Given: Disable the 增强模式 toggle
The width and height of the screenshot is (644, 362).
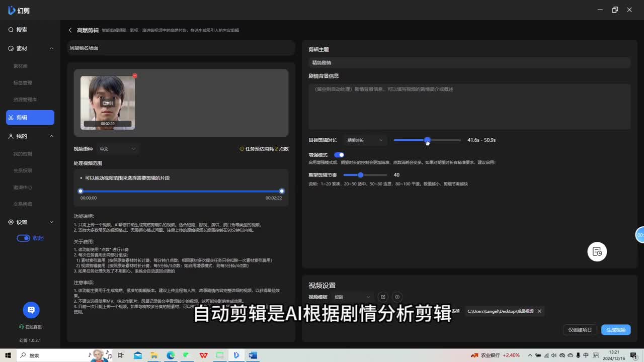Looking at the screenshot, I should pos(339,155).
